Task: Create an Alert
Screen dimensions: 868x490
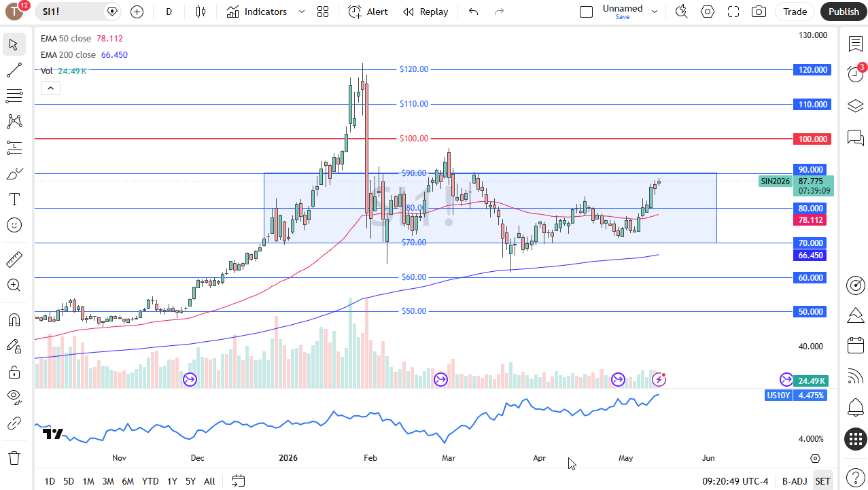Action: pyautogui.click(x=368, y=12)
